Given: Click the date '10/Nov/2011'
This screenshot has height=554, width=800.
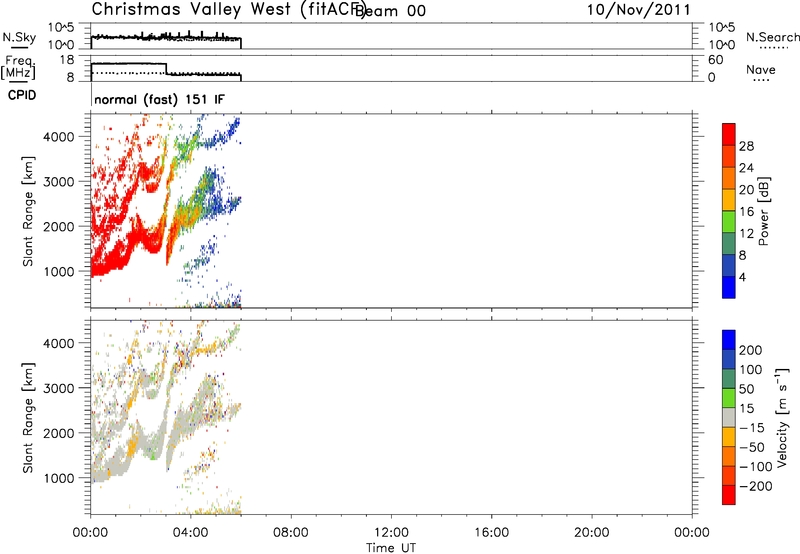Looking at the screenshot, I should pyautogui.click(x=639, y=10).
